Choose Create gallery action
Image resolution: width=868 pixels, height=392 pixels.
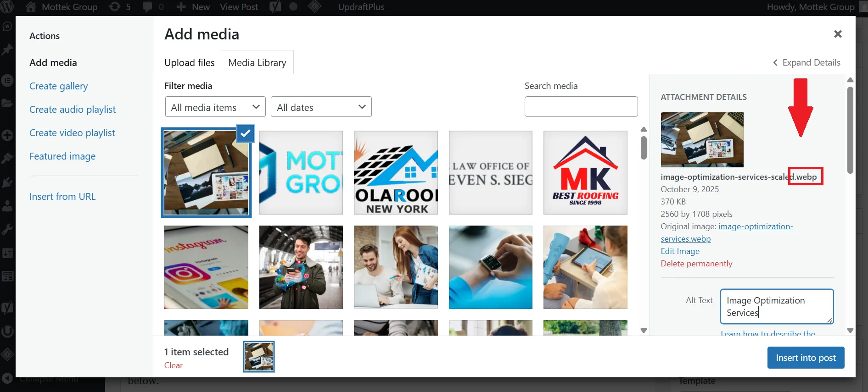[58, 86]
